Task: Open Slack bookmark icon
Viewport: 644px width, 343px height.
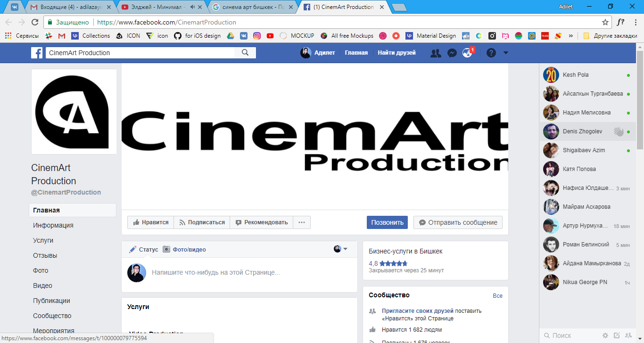Action: tap(49, 36)
